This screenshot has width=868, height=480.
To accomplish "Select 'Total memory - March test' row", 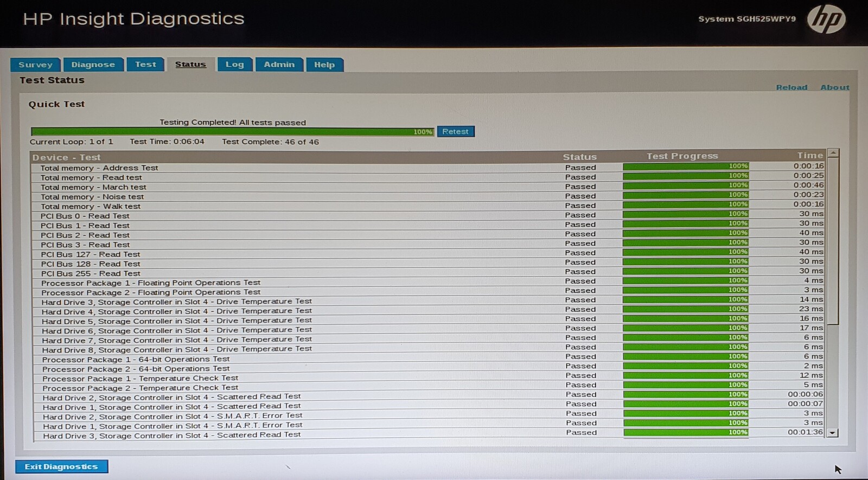I will pos(428,187).
